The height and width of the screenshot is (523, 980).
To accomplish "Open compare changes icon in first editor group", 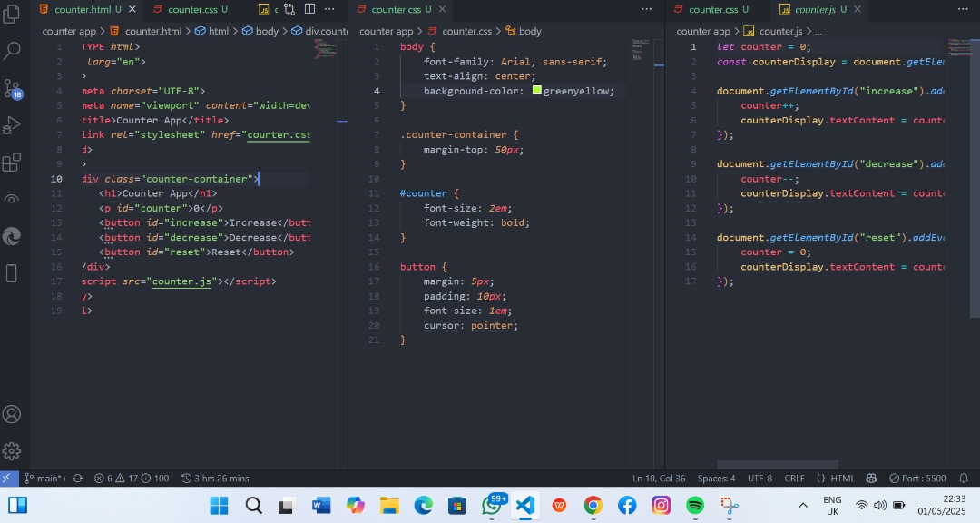I will pyautogui.click(x=289, y=9).
